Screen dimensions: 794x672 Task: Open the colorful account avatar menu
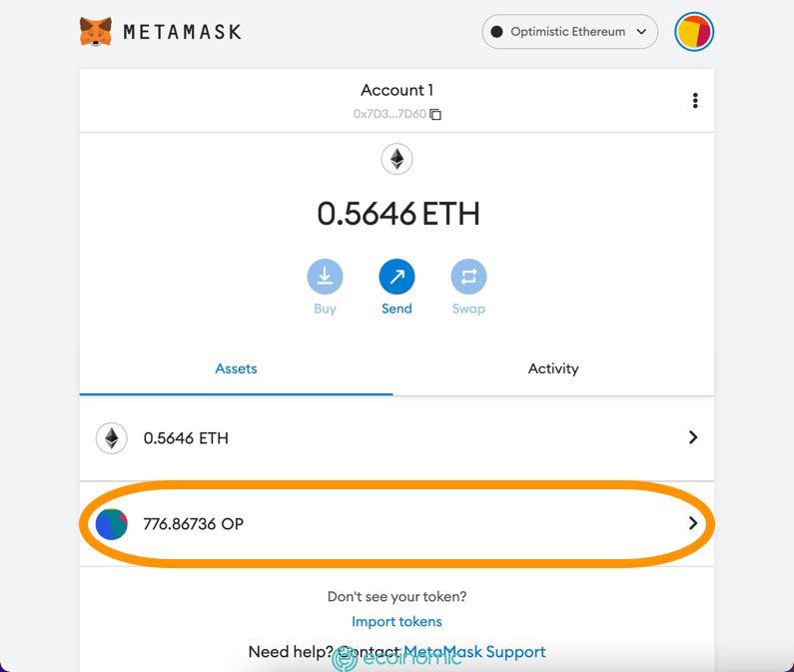coord(694,32)
